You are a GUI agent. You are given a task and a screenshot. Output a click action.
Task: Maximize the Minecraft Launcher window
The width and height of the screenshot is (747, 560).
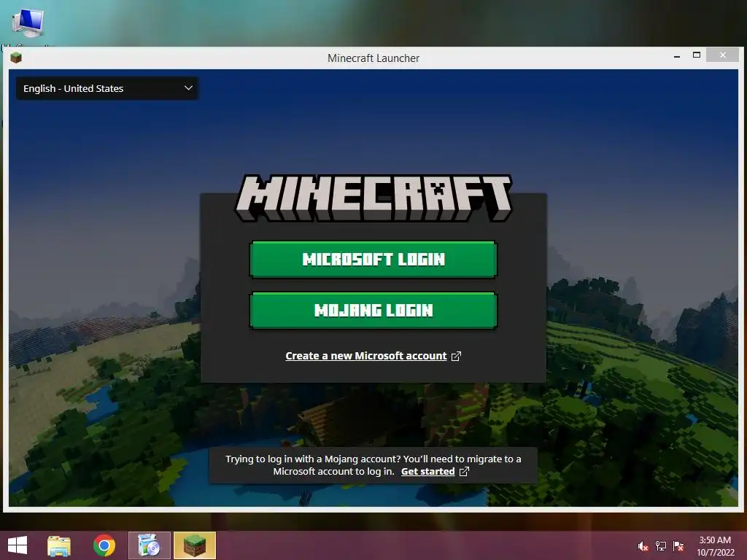[697, 55]
